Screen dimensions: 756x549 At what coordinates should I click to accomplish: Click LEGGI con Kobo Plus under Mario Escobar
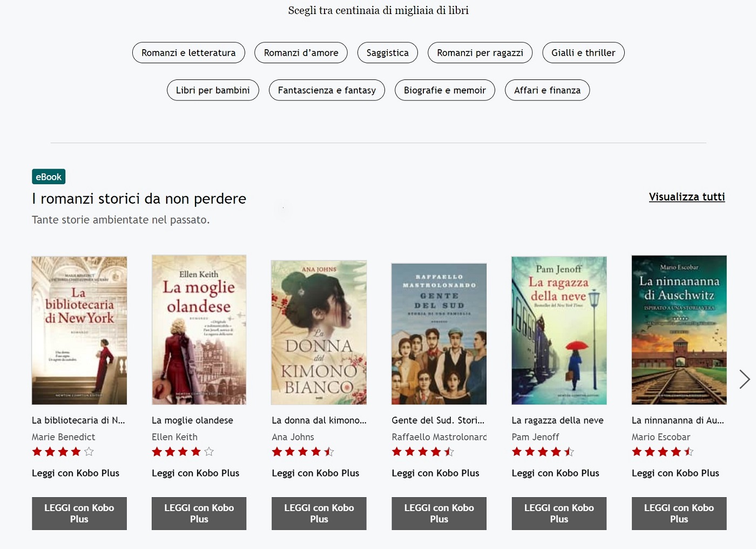coord(679,513)
